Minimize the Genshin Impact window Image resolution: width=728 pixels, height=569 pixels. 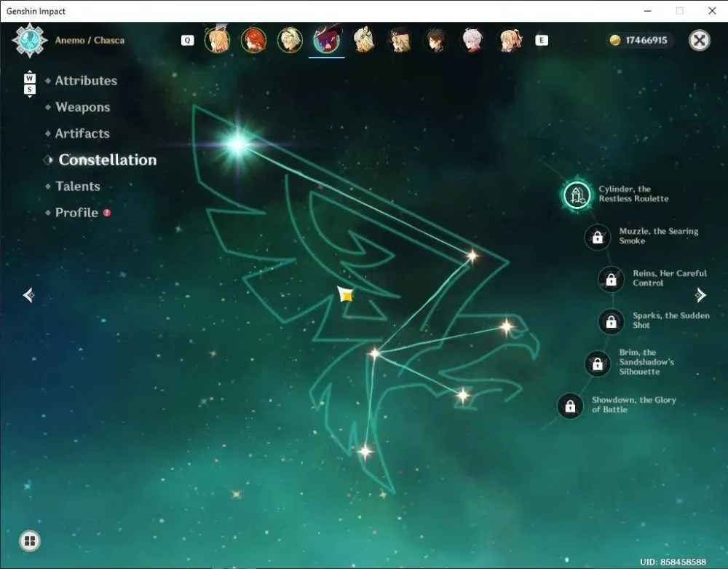click(x=648, y=11)
